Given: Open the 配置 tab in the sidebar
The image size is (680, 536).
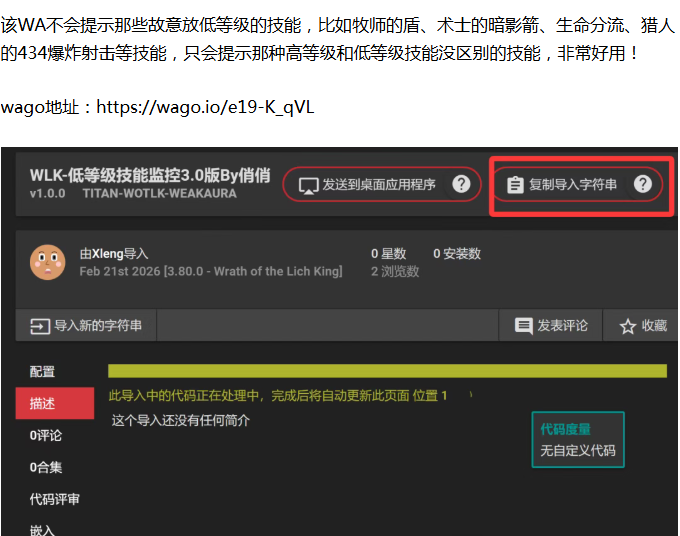Looking at the screenshot, I should [43, 372].
